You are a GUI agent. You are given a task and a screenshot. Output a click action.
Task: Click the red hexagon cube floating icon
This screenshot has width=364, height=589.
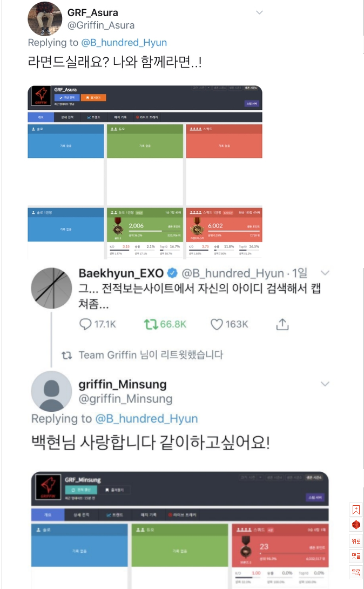click(356, 524)
